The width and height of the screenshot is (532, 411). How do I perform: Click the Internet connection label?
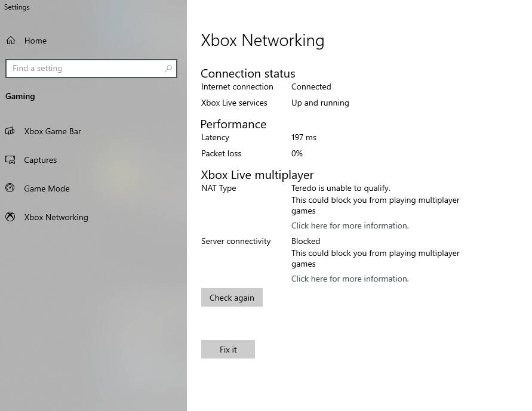pos(237,86)
